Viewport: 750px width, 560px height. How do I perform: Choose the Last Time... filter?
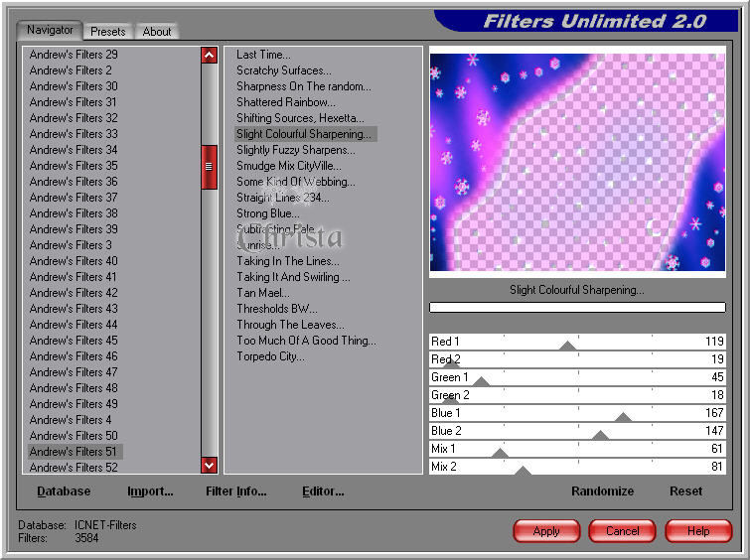[263, 55]
